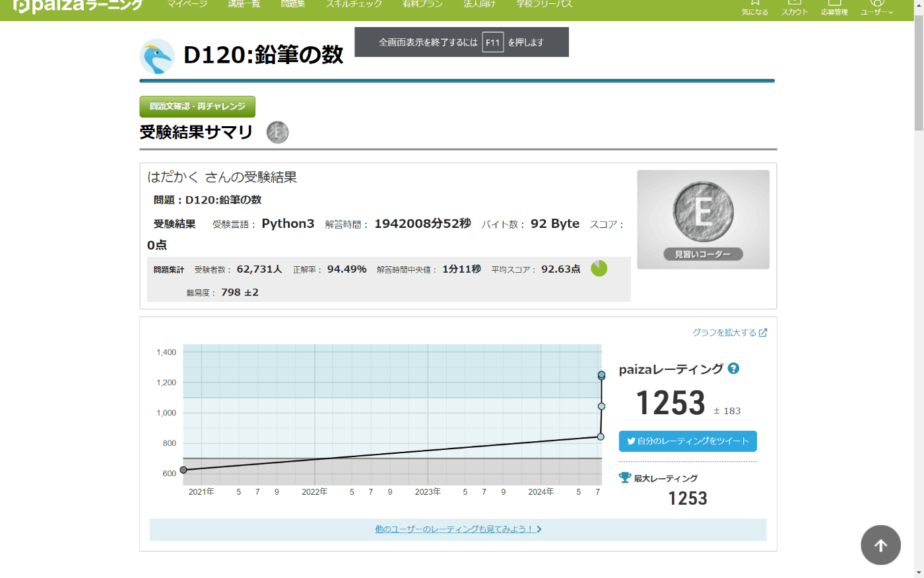The height and width of the screenshot is (578, 924).
Task: Open 有料プラン in top navigation
Action: click(422, 4)
